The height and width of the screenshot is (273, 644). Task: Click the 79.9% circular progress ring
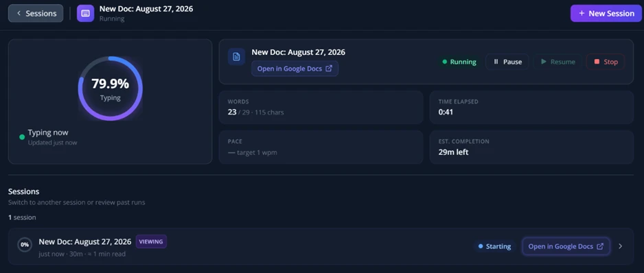tap(110, 88)
